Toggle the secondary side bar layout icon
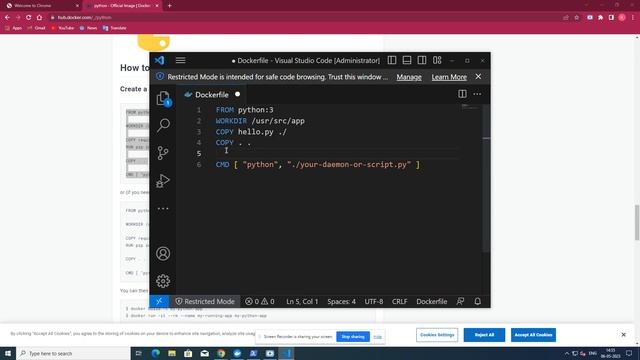640x360 pixels. pyautogui.click(x=422, y=60)
